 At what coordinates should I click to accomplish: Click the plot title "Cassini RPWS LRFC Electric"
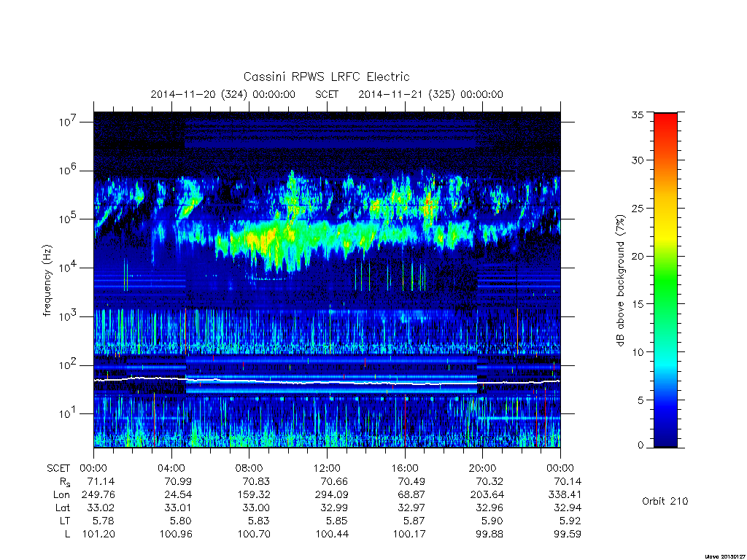326,77
